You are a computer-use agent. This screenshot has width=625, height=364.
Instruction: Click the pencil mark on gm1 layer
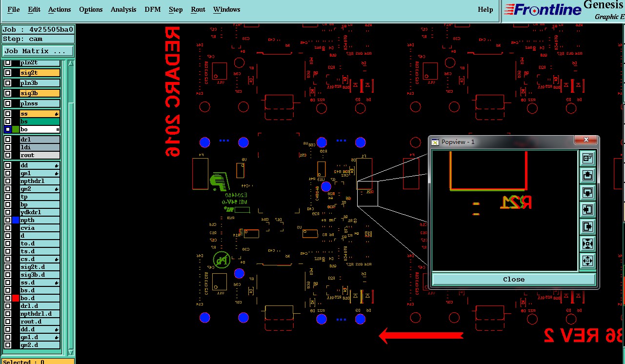coord(57,173)
